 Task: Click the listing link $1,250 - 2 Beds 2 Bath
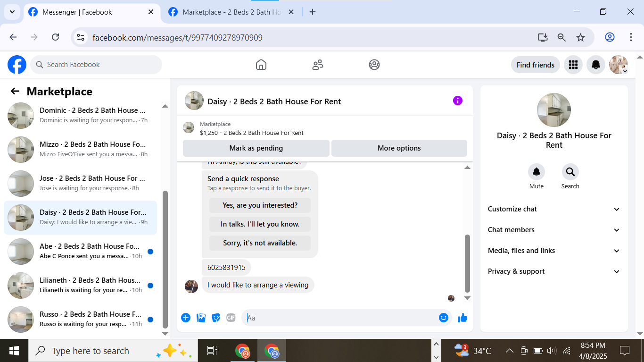click(x=252, y=133)
